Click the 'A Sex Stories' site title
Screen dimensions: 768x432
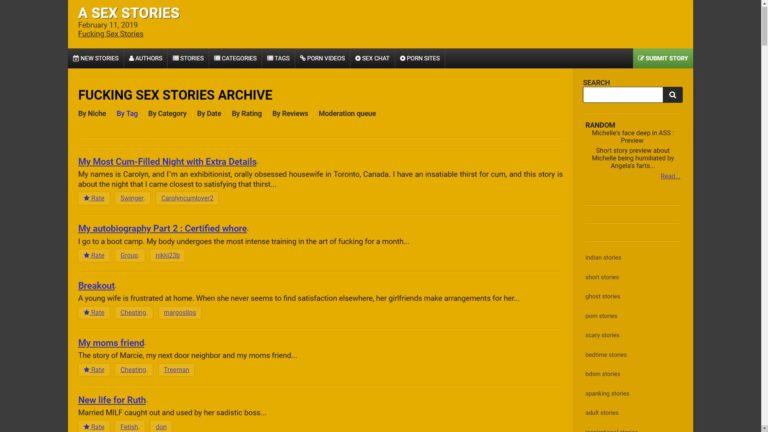click(x=129, y=13)
